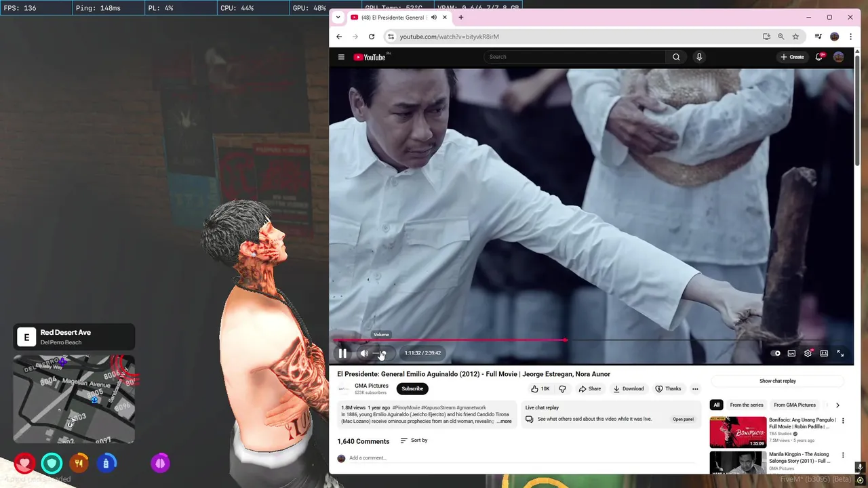The height and width of the screenshot is (488, 868).
Task: Enter fullscreen with the player icon
Action: 840,353
